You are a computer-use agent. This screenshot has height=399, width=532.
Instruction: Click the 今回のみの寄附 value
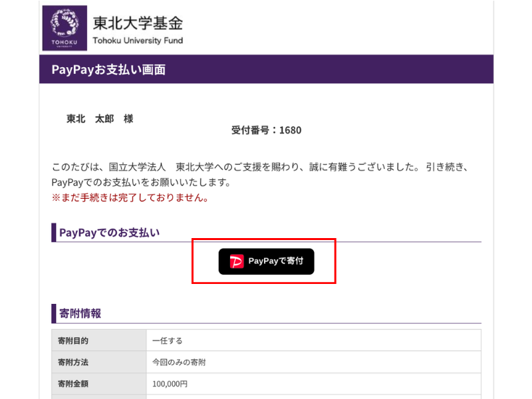[x=179, y=362]
